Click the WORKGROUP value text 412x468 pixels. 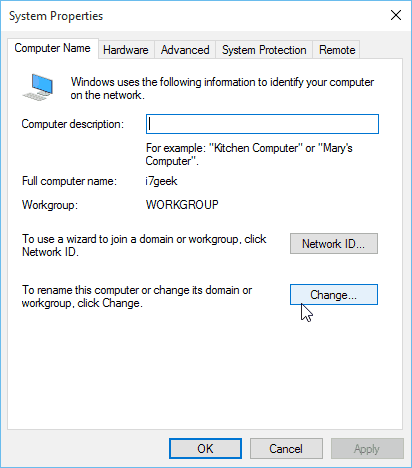click(182, 205)
